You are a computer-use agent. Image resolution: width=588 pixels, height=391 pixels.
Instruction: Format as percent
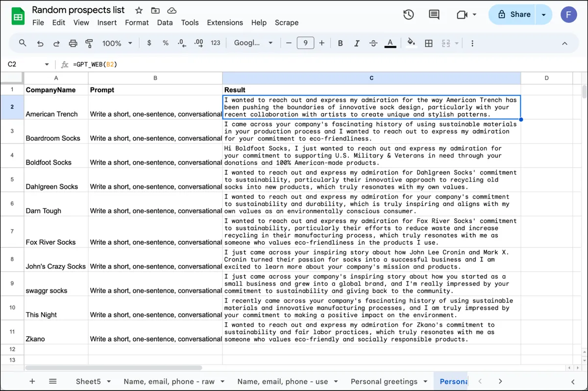coord(166,43)
